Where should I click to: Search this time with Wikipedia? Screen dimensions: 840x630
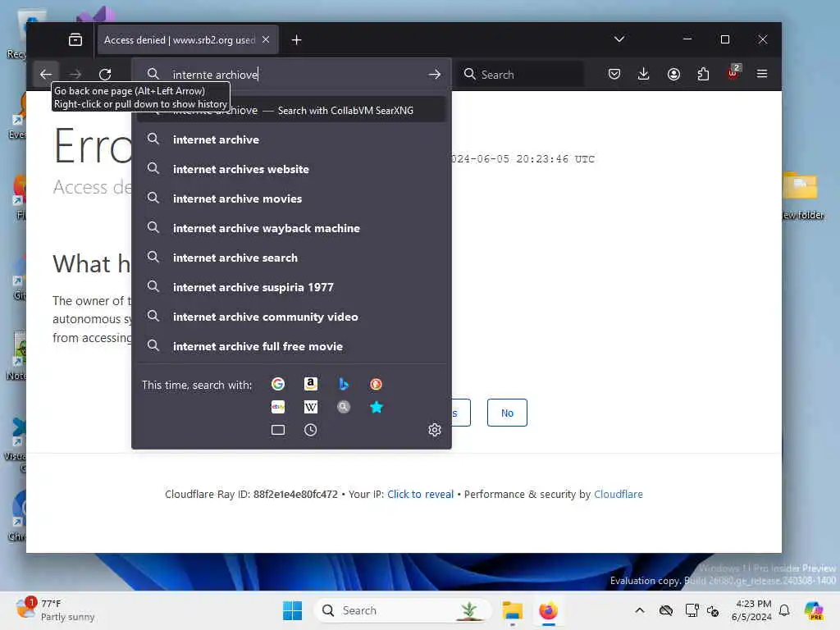point(311,407)
